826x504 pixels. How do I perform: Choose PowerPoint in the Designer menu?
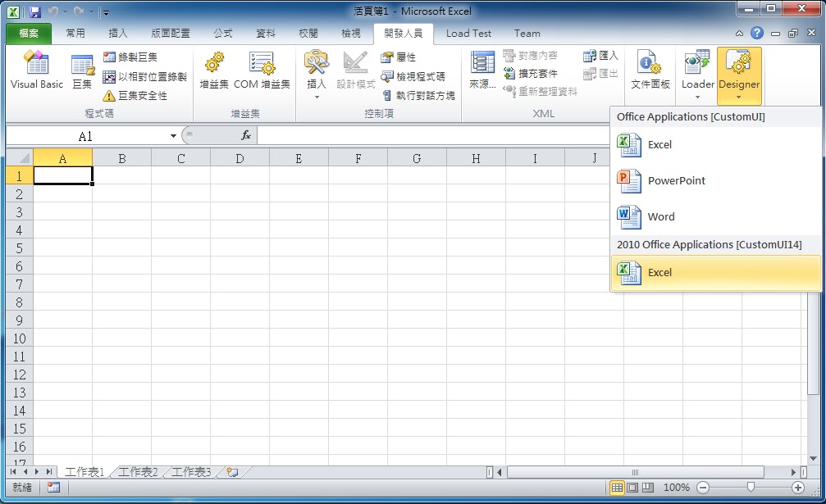(715, 180)
